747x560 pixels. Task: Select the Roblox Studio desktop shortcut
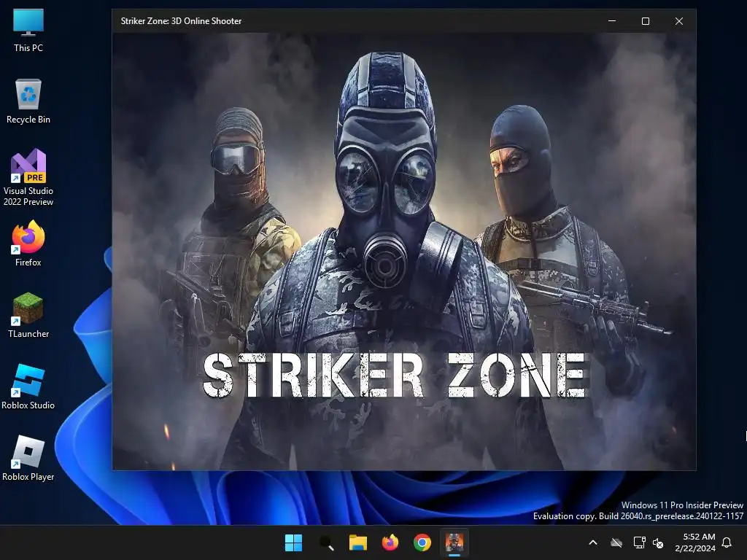click(x=28, y=386)
